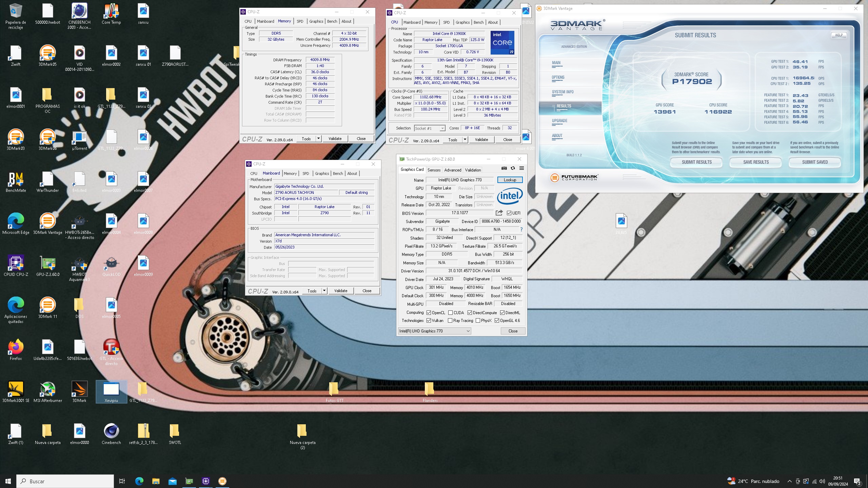Open Bench tab in CPU-Z CPU window
The height and width of the screenshot is (488, 868).
[478, 22]
